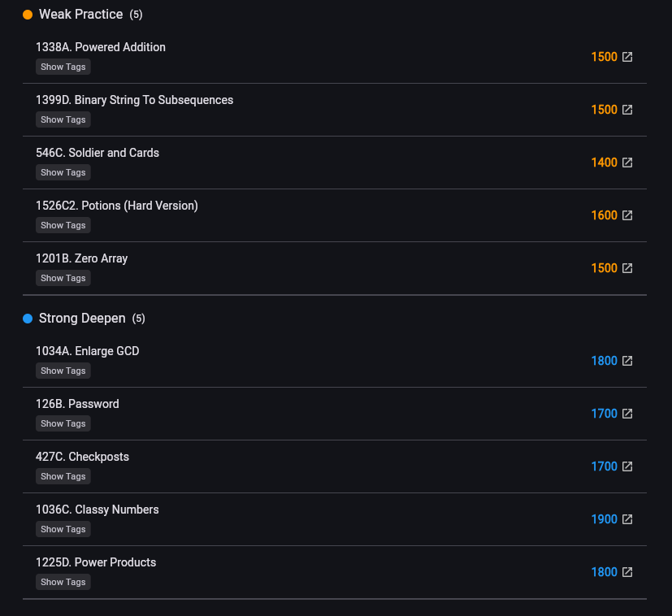Open problem 1034A Enlarge GCD
672x616 pixels.
click(87, 351)
